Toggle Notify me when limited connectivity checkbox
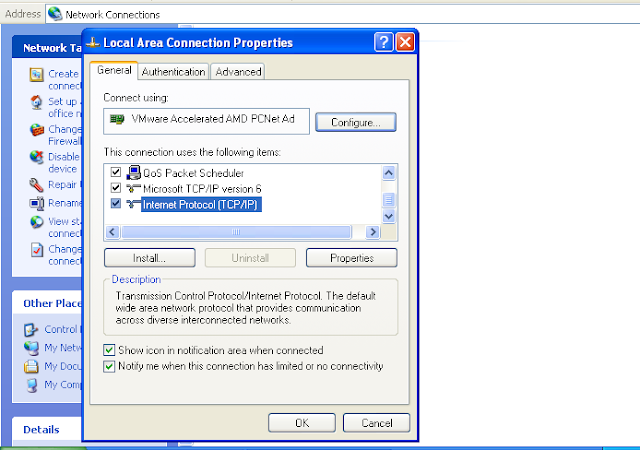Viewport: 640px width, 450px height. 109,366
